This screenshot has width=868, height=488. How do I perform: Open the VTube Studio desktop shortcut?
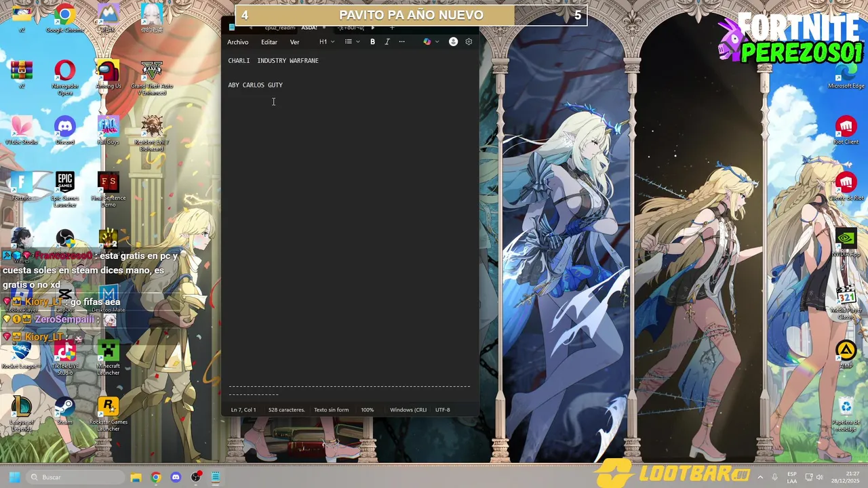(x=22, y=130)
